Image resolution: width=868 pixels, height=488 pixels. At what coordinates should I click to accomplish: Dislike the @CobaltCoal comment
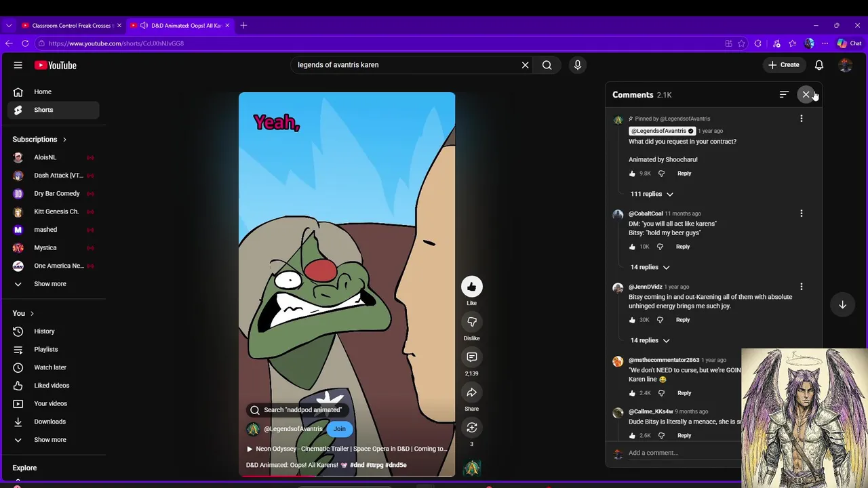(660, 247)
